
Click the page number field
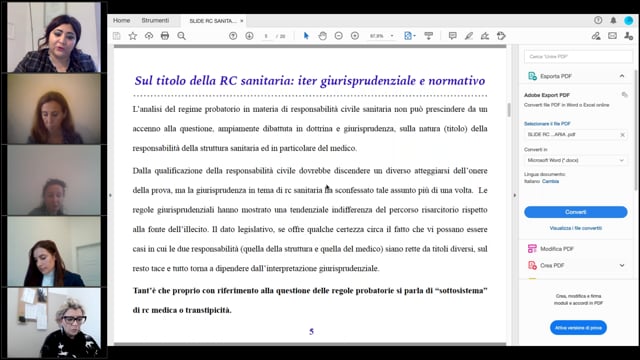tap(266, 36)
